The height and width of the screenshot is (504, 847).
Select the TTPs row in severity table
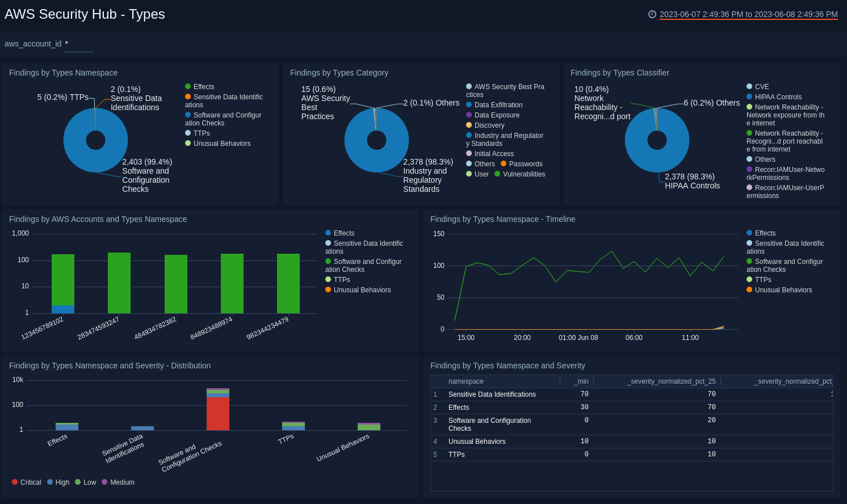tap(632, 455)
